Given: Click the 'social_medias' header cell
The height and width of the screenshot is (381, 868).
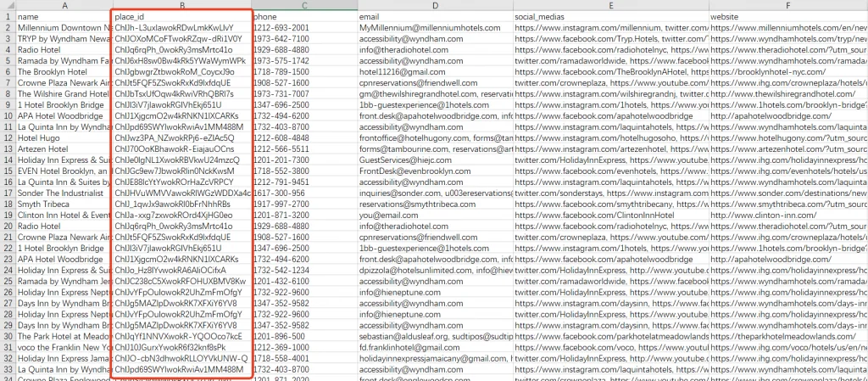Looking at the screenshot, I should pos(610,17).
